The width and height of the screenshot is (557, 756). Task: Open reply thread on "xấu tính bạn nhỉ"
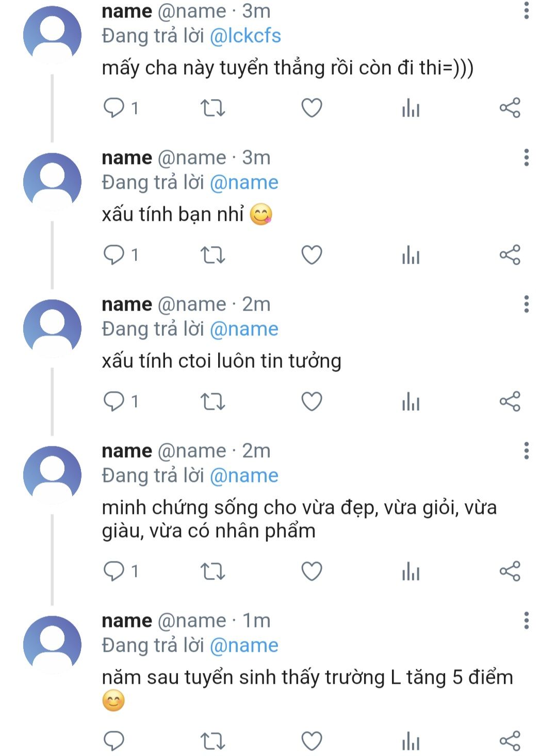[x=114, y=255]
